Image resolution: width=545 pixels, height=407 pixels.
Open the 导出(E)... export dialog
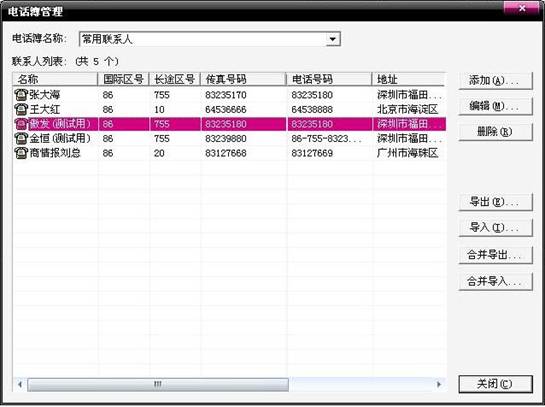[x=495, y=202]
